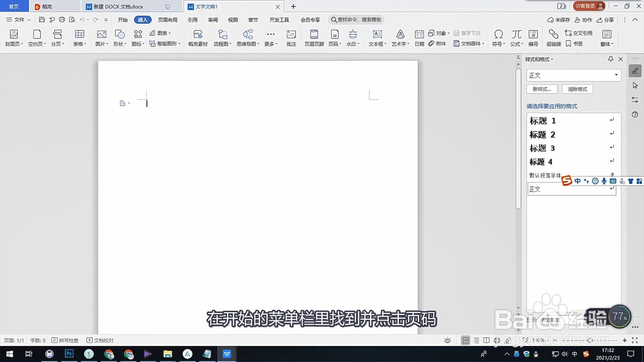Click the 新样式 new style button

pos(542,89)
